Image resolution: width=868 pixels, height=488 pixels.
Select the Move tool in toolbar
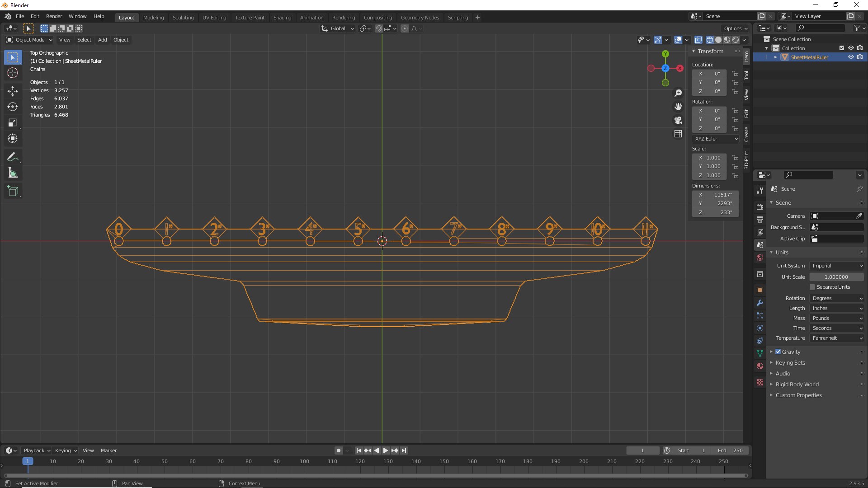[x=13, y=91]
